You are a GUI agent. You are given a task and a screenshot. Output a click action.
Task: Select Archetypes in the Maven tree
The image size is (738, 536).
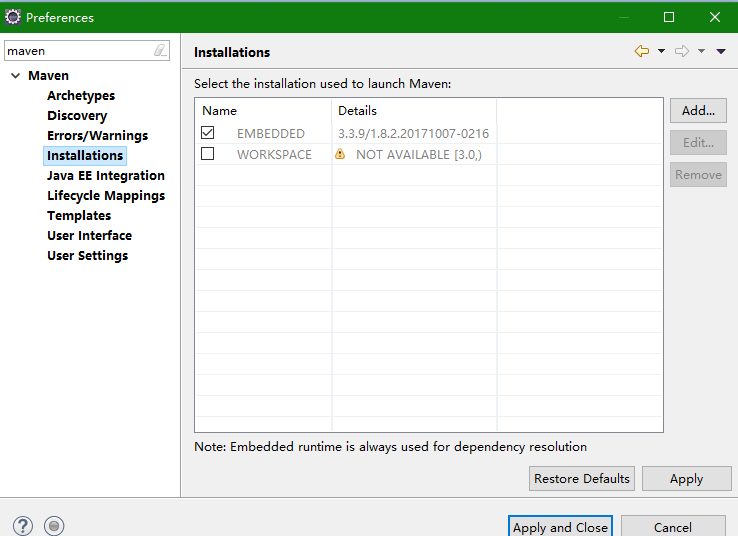(81, 96)
